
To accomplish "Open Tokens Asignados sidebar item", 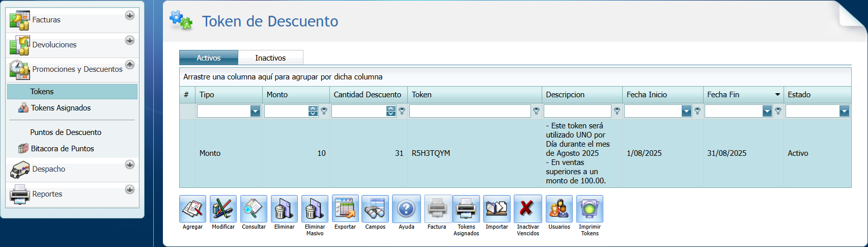I will (61, 108).
